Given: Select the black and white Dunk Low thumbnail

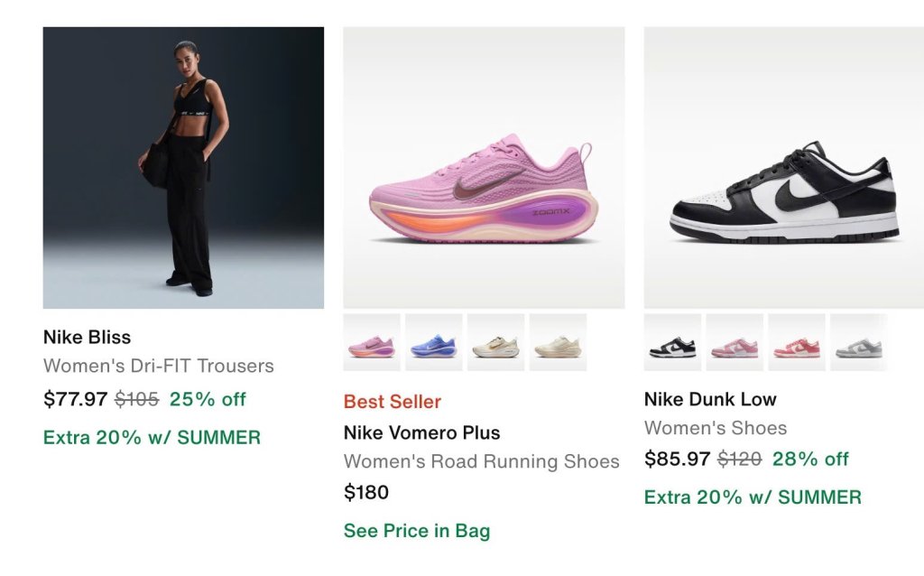Looking at the screenshot, I should 672,342.
